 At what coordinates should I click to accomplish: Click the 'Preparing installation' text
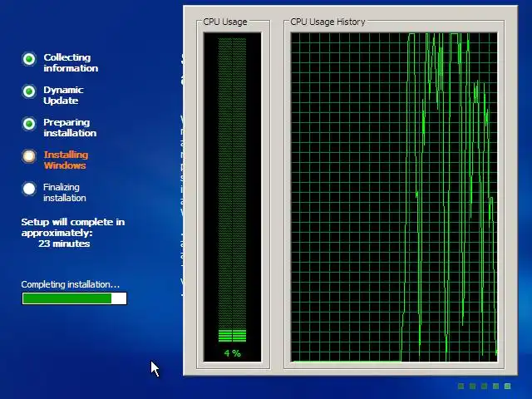coord(70,127)
